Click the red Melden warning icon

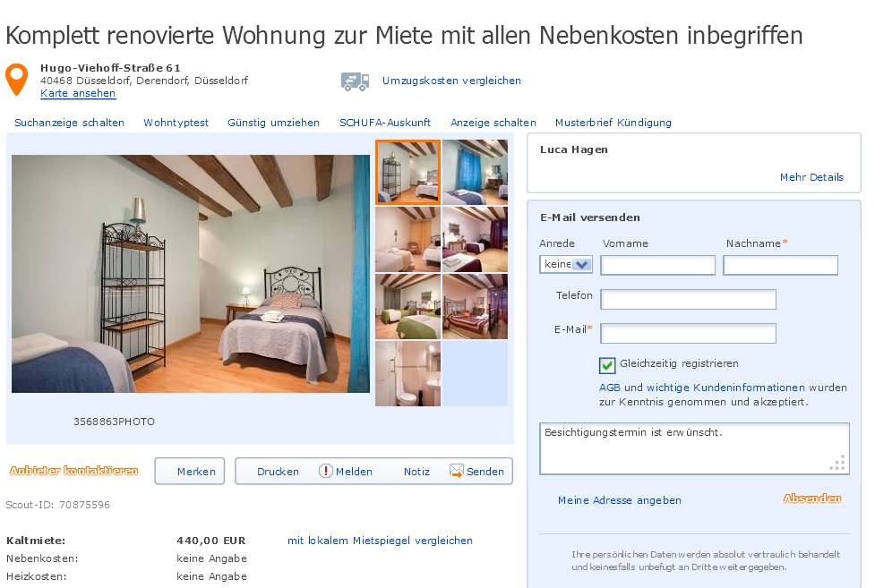point(325,471)
